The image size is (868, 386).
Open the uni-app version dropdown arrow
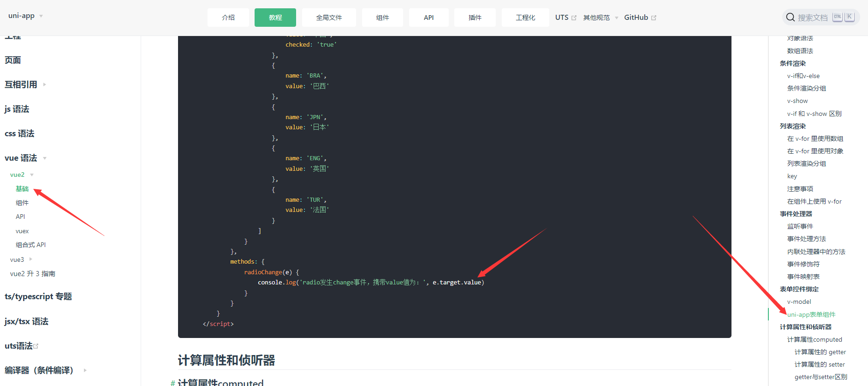(x=41, y=16)
